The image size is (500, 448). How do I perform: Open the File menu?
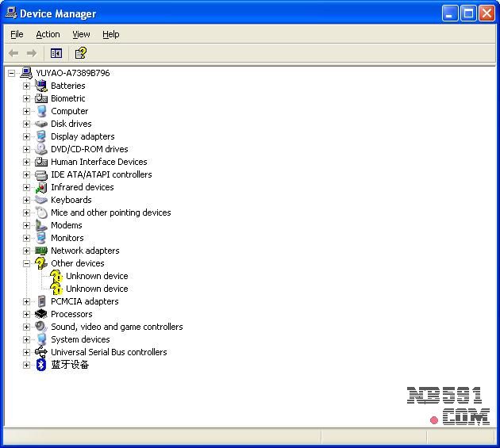[17, 34]
